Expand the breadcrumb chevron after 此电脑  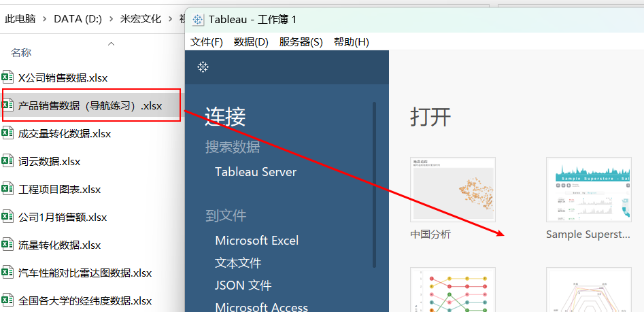pyautogui.click(x=44, y=19)
